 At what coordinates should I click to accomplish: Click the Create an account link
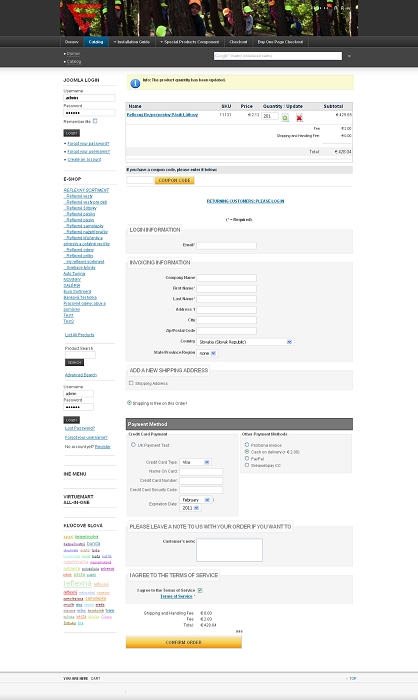(84, 159)
